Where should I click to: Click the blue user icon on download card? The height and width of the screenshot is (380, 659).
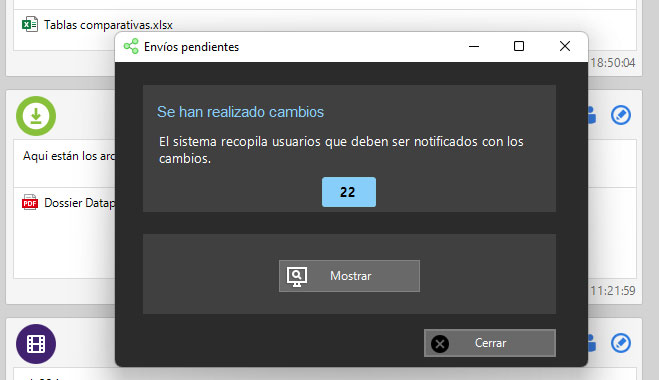(592, 115)
